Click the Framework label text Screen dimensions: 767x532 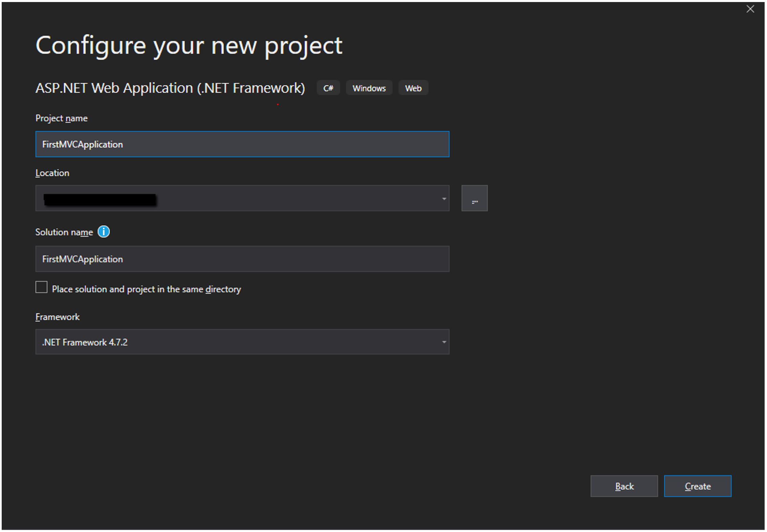coord(58,317)
